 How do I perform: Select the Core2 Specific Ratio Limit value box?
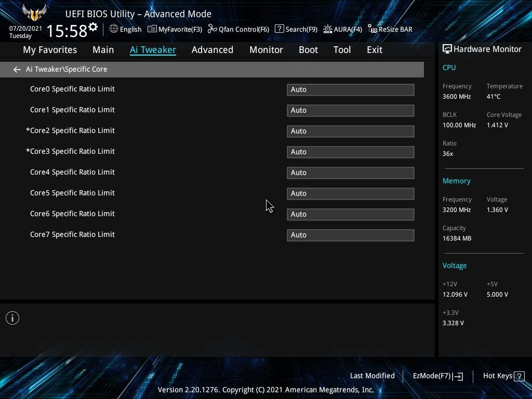pos(350,131)
